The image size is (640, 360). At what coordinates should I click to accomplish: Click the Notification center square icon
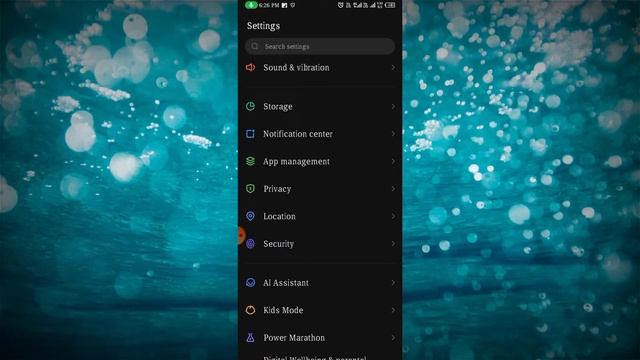250,134
